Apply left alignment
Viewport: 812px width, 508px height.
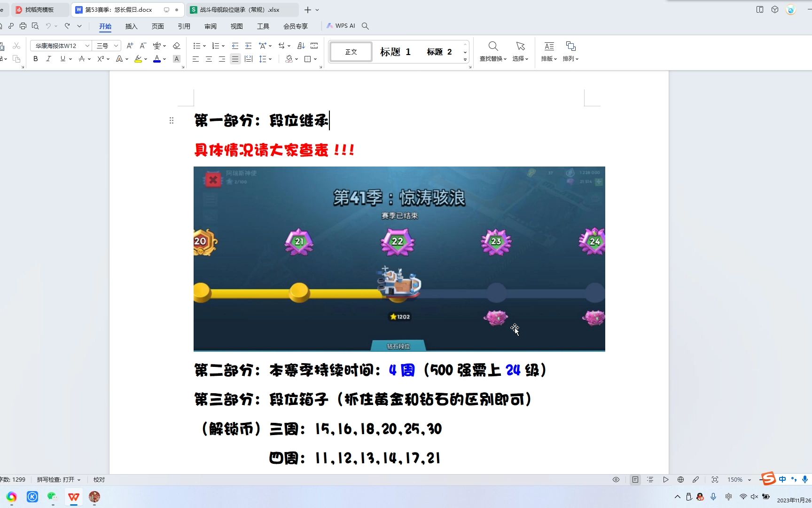coord(195,59)
